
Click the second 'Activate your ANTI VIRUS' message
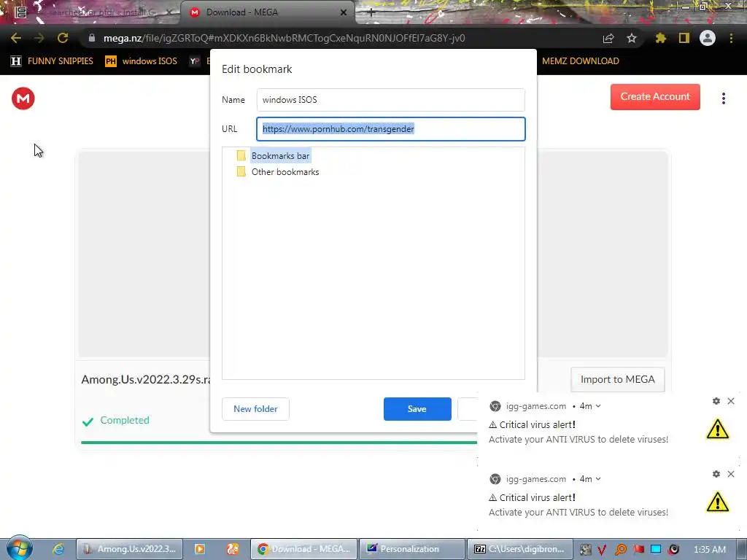[578, 513]
